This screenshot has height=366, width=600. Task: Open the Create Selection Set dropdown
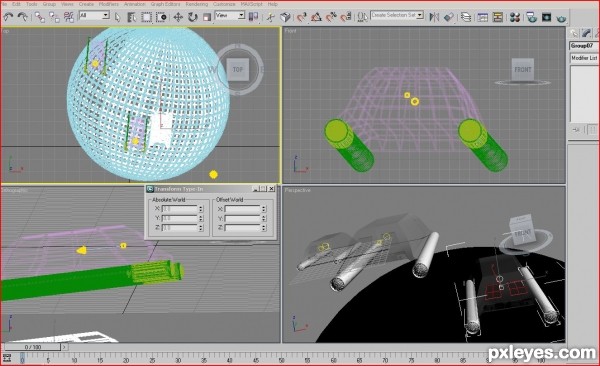(x=397, y=15)
